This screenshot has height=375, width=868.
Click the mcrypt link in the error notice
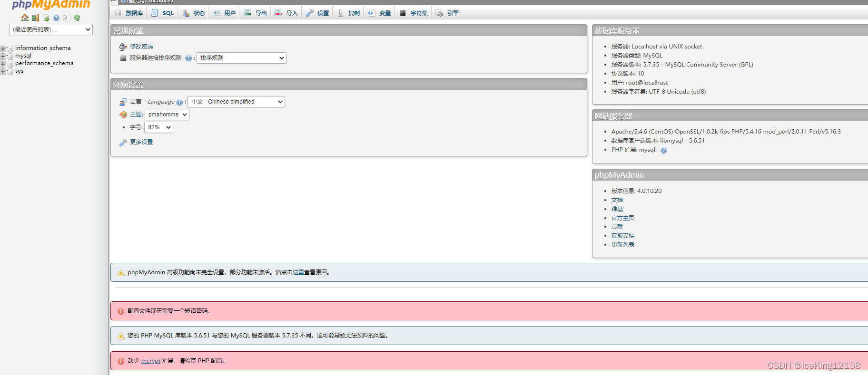pos(151,361)
